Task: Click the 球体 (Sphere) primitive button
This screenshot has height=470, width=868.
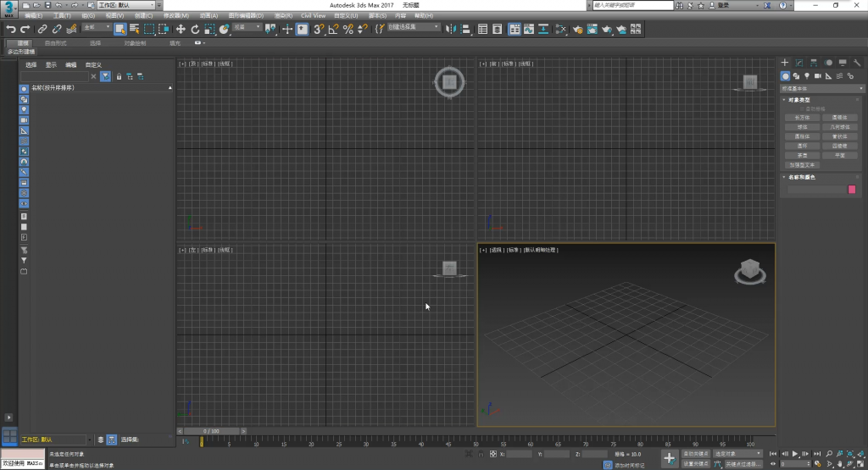Action: point(802,127)
